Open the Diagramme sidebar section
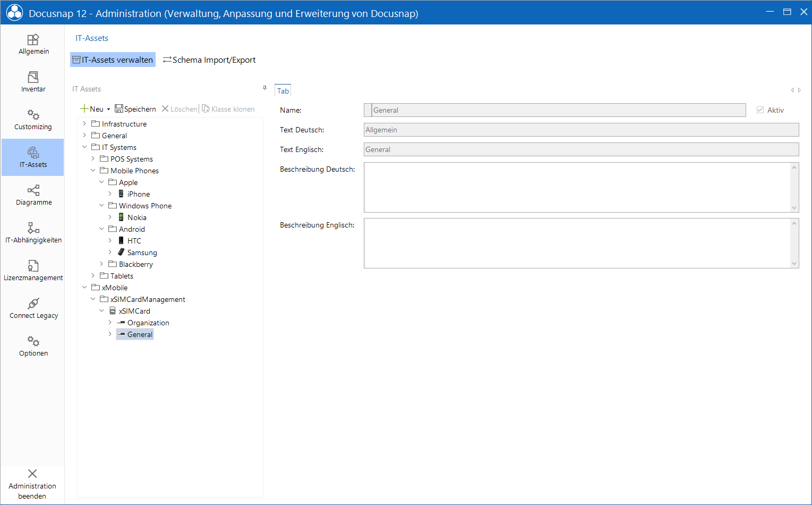The image size is (812, 505). pos(33,195)
